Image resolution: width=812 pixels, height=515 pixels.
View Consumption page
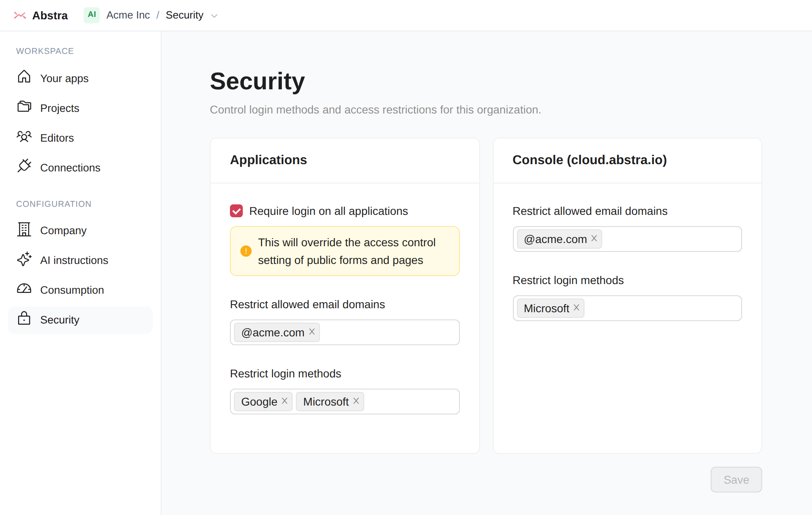click(x=80, y=290)
